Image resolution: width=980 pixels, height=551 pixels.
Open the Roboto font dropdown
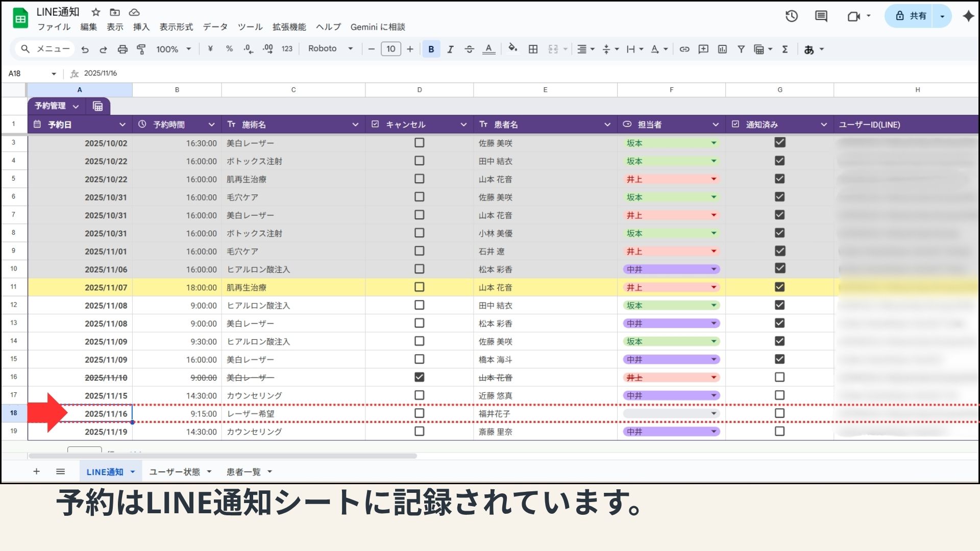coord(330,49)
